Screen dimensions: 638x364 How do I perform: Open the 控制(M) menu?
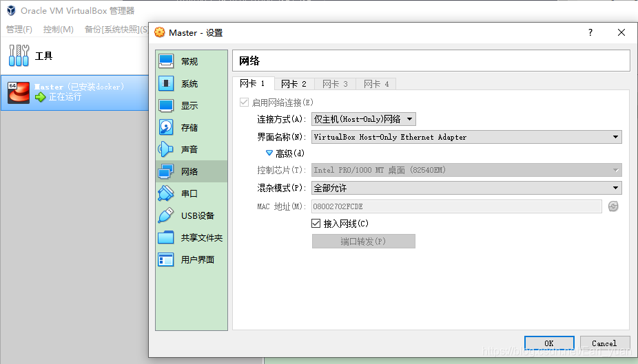coord(59,30)
